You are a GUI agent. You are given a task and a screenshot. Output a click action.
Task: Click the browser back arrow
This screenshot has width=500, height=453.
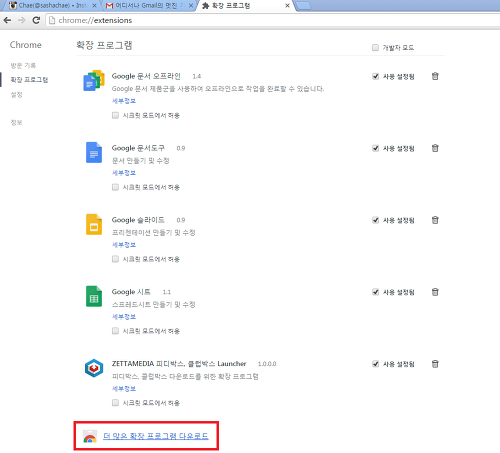click(7, 20)
